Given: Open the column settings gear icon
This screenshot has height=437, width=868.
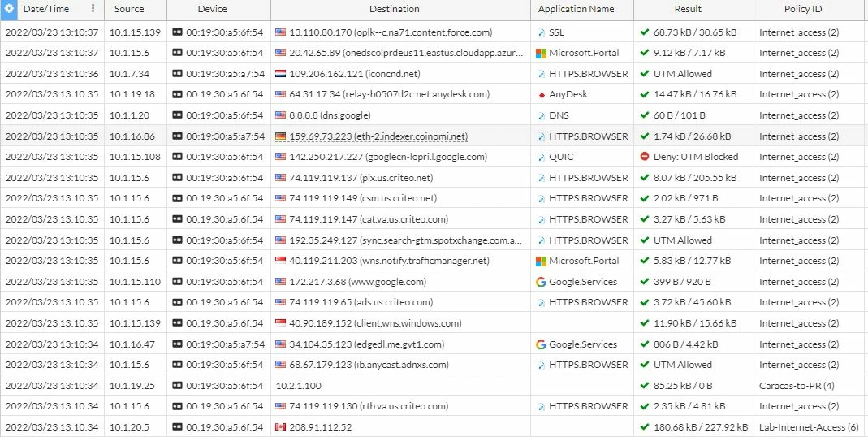Looking at the screenshot, I should pos(9,9).
